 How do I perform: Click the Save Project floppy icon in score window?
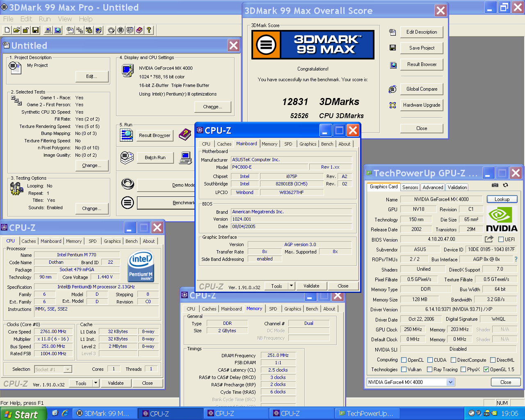click(x=393, y=48)
